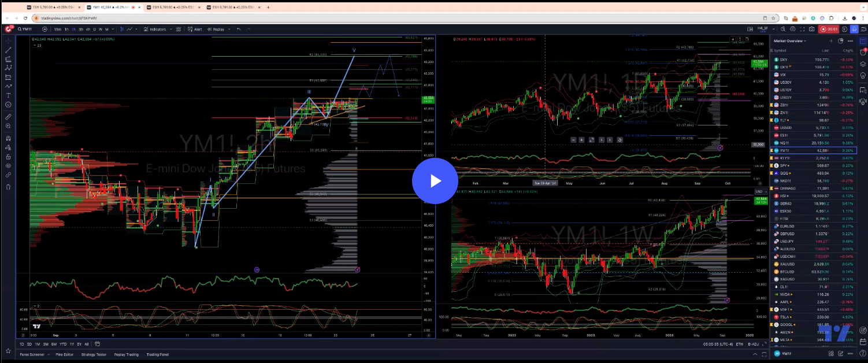Select NVDA row in watchlist
This screenshot has height=363, width=868.
point(814,294)
